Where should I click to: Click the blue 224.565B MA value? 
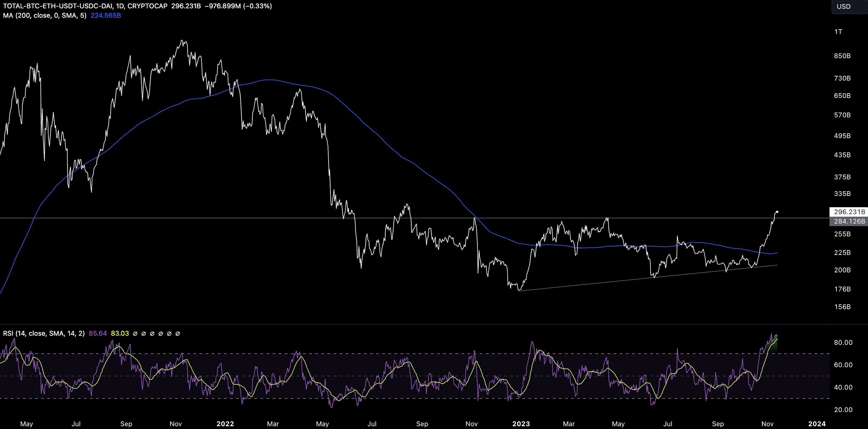tap(106, 16)
